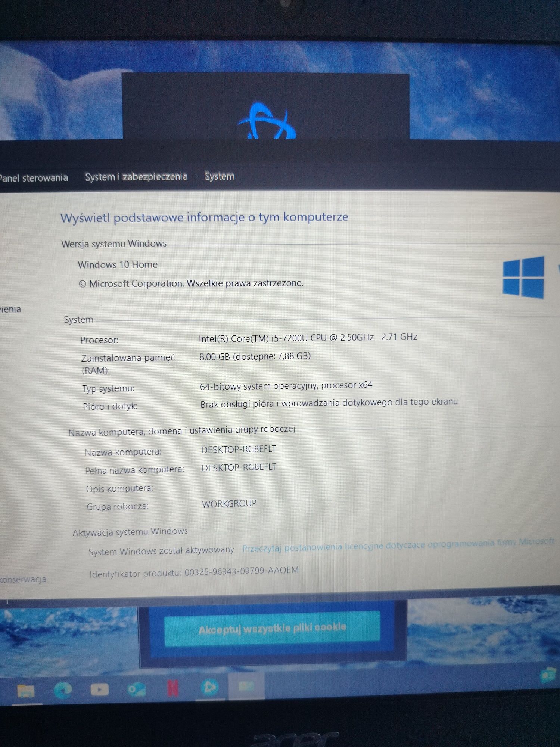
Task: Click Akceptuj wszystkie pliki cookie button
Action: click(272, 629)
